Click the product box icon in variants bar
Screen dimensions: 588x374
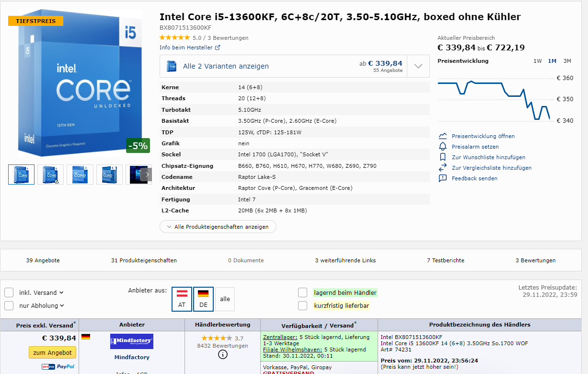pyautogui.click(x=172, y=66)
